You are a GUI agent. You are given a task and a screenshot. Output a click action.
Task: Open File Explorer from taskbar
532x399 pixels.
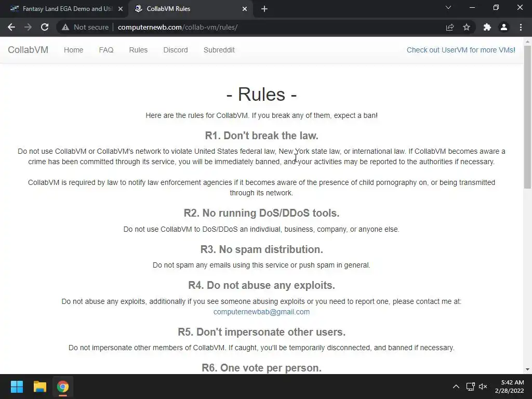39,387
